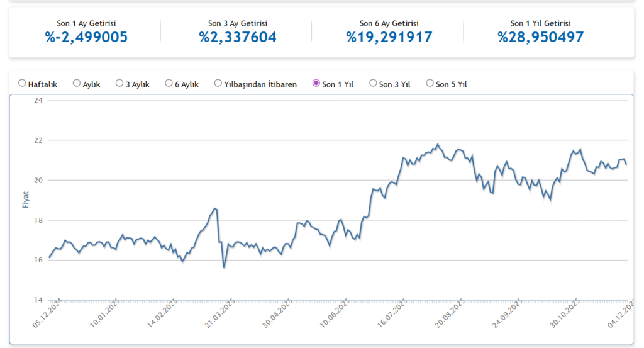
Task: Click the selected Son 1 Yıl radio
Action: (316, 83)
